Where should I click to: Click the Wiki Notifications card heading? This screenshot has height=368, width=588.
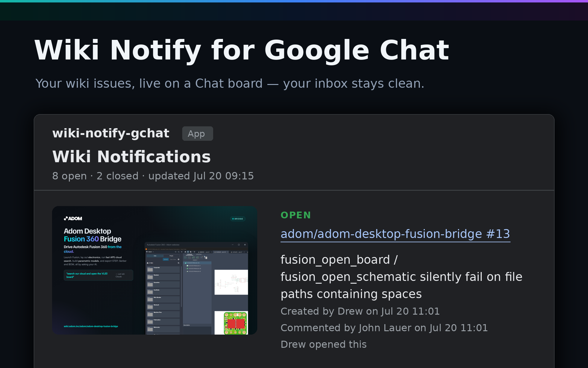pyautogui.click(x=131, y=157)
